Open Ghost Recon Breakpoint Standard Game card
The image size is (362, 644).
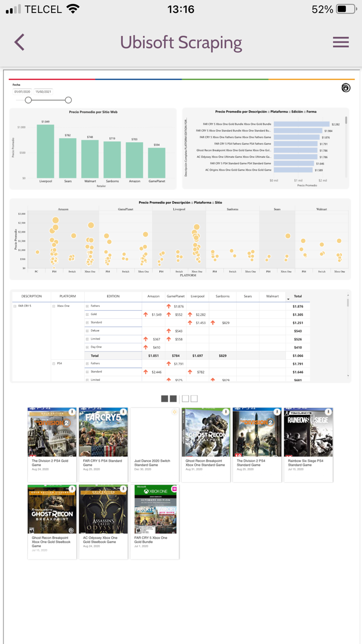point(205,445)
